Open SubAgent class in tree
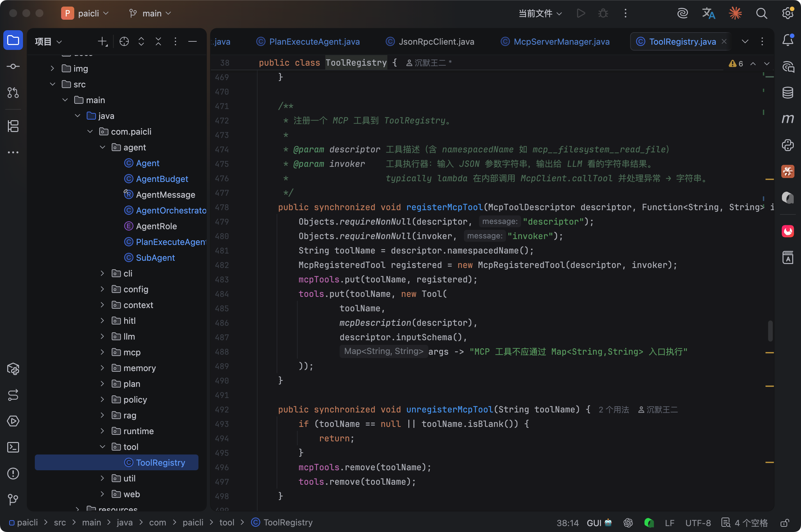This screenshot has width=801, height=532. [149, 257]
